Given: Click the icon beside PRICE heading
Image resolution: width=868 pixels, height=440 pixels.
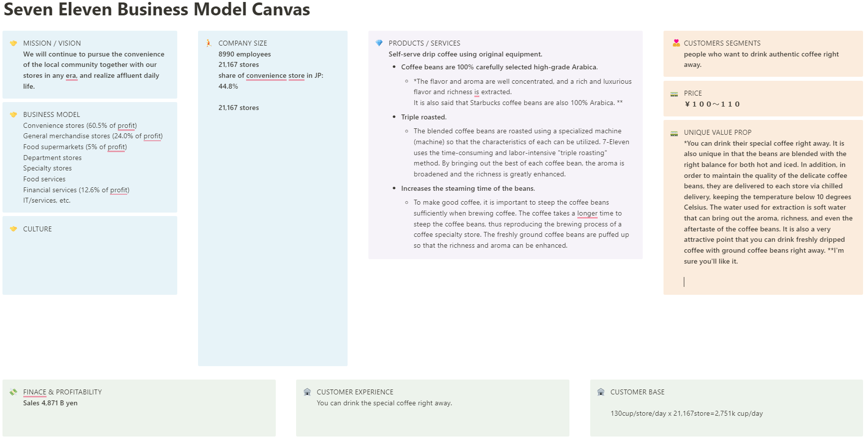Looking at the screenshot, I should click(674, 94).
